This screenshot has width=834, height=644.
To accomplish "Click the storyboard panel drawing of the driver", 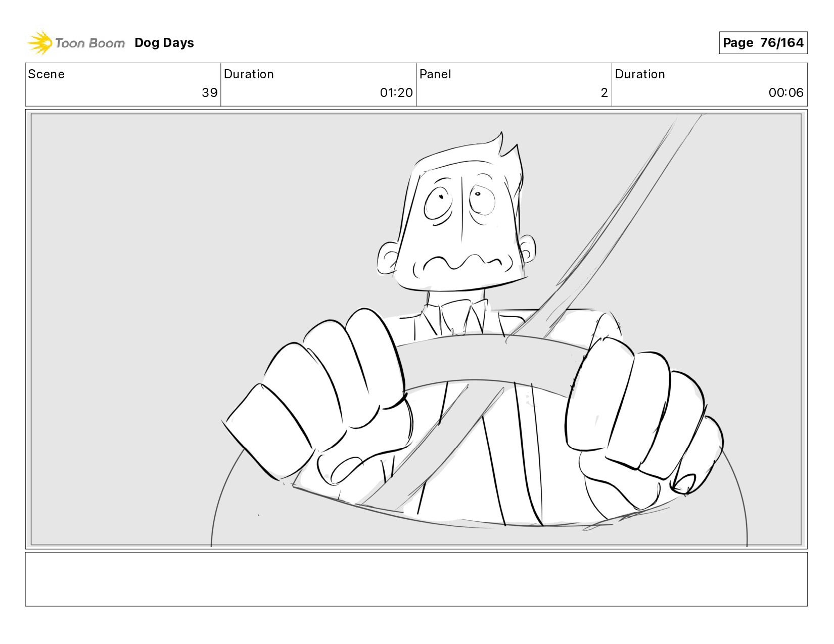I will coord(416,329).
